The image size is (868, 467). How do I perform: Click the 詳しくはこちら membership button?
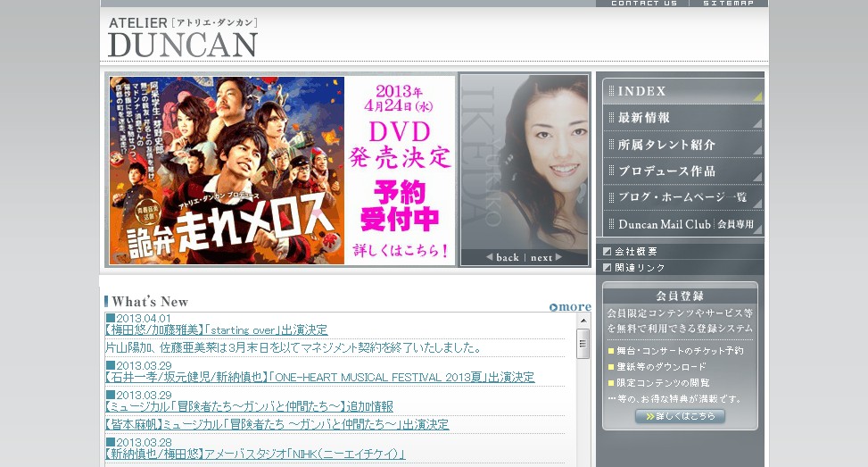tap(680, 416)
